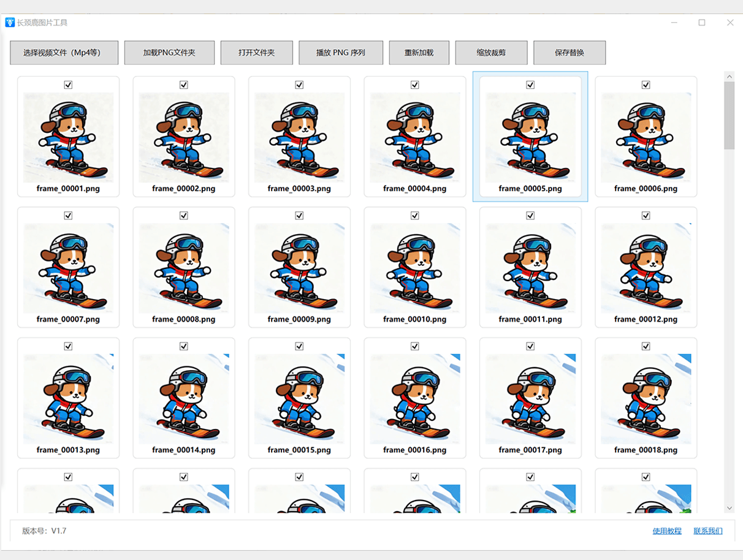This screenshot has width=743, height=560.
Task: Select the frame_00011.png thumbnail image
Action: (x=530, y=268)
